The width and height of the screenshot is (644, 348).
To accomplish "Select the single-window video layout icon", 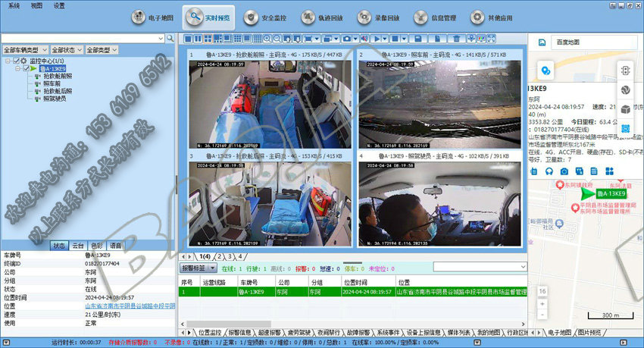I will click(189, 38).
